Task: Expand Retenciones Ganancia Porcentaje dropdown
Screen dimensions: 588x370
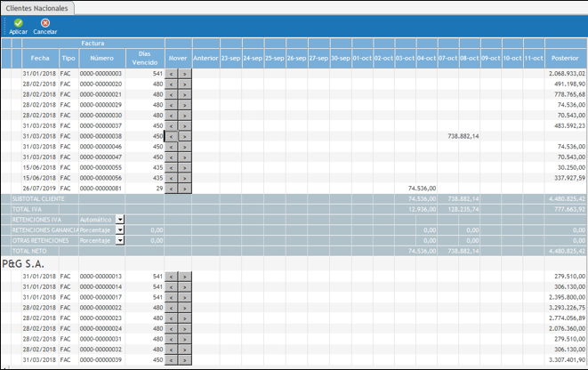Action: [x=120, y=229]
